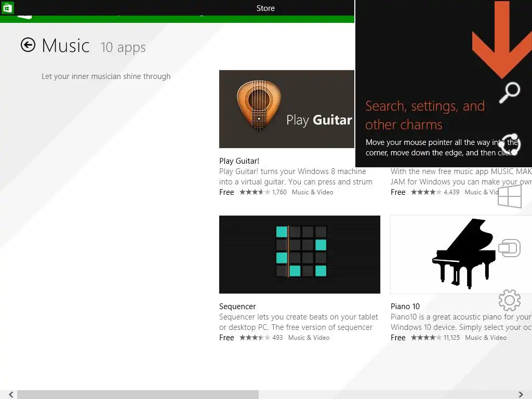Click the '10 apps' count text

click(x=123, y=47)
